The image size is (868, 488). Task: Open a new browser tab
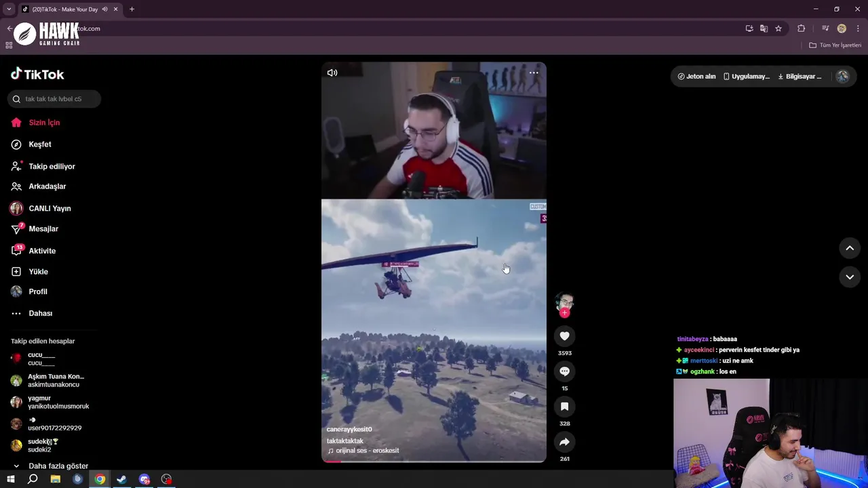pyautogui.click(x=132, y=9)
